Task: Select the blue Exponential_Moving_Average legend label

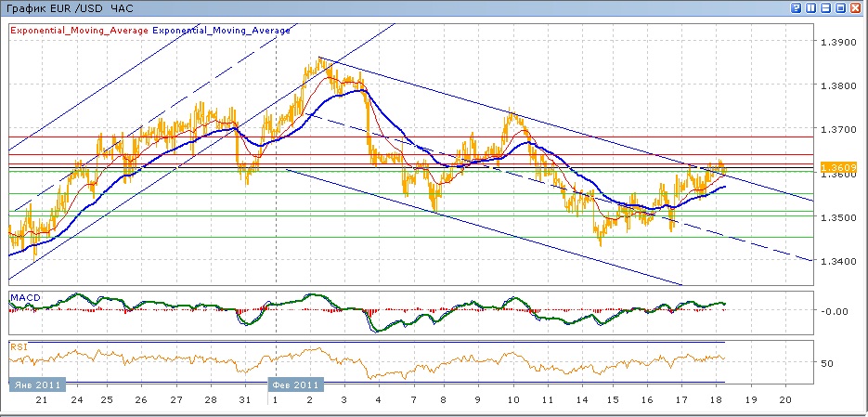Action: point(221,31)
